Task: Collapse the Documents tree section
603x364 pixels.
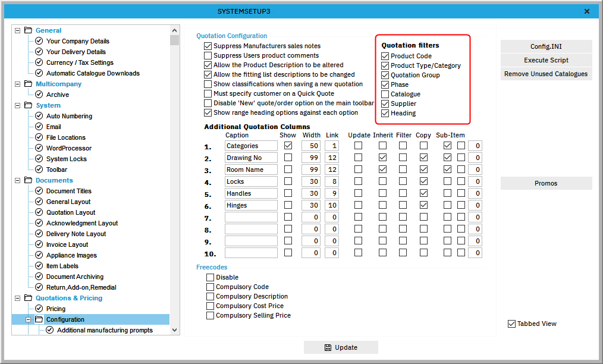Action: tap(17, 180)
